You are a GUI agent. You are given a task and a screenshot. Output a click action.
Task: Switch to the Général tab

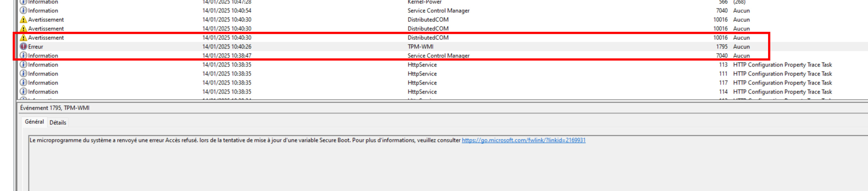click(34, 122)
